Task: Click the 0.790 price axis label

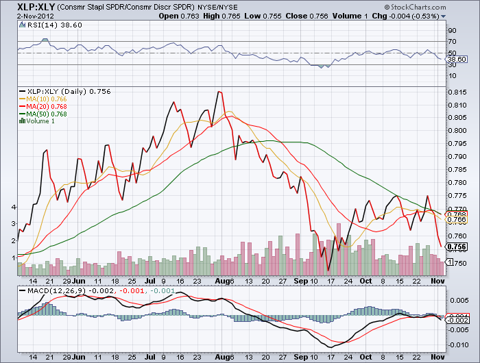Action: tap(457, 157)
